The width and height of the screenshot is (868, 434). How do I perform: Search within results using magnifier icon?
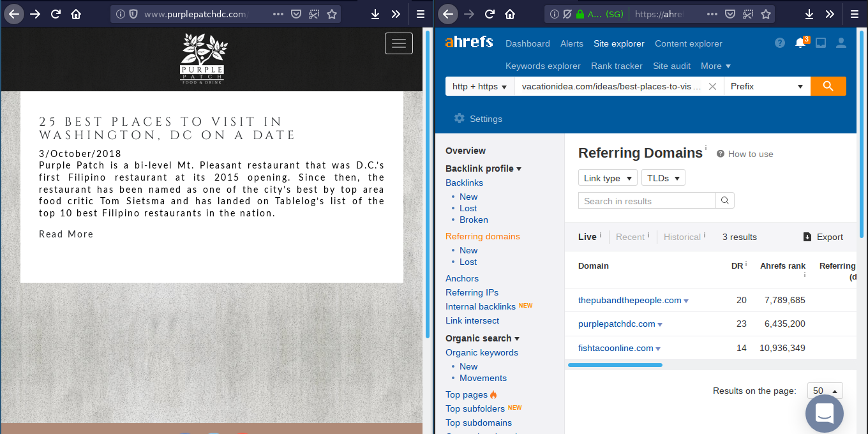click(725, 200)
